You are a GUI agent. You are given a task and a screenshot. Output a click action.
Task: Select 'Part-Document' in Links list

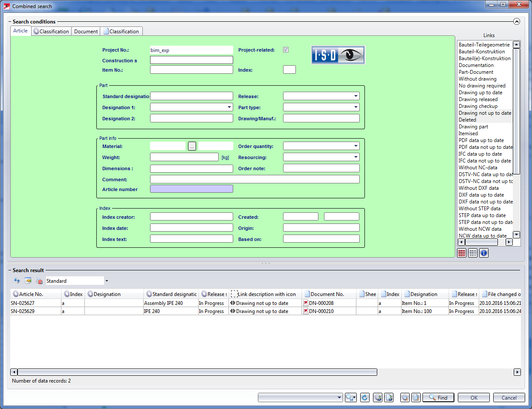click(x=476, y=72)
